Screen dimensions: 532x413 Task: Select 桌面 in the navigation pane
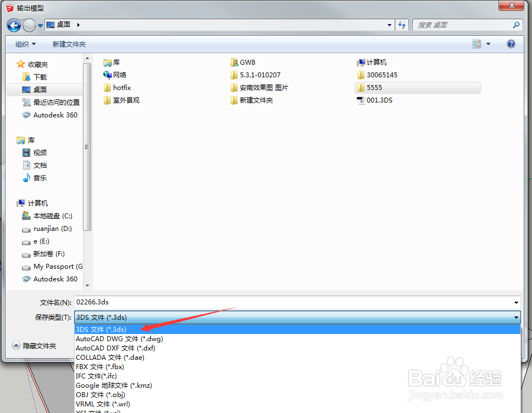(44, 89)
